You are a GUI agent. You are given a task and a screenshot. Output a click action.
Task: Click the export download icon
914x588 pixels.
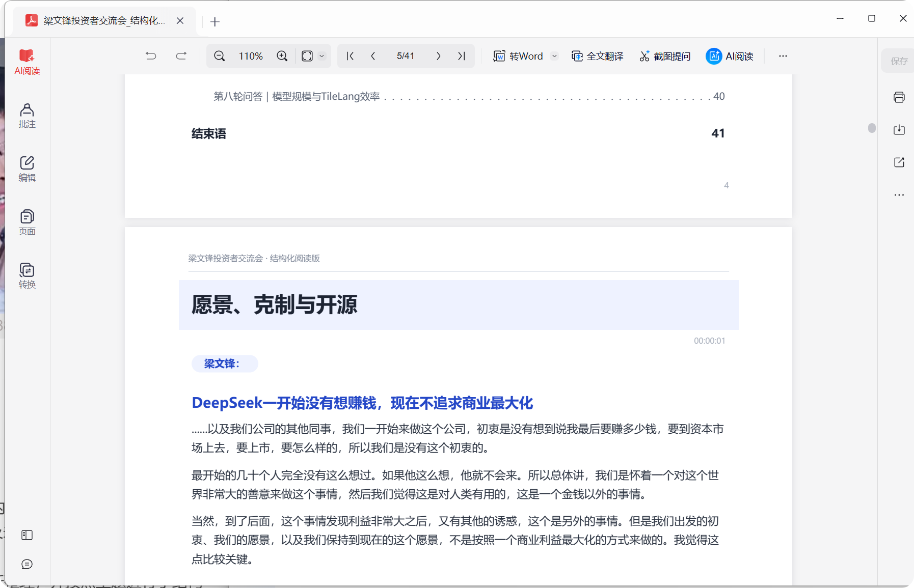coord(899,130)
